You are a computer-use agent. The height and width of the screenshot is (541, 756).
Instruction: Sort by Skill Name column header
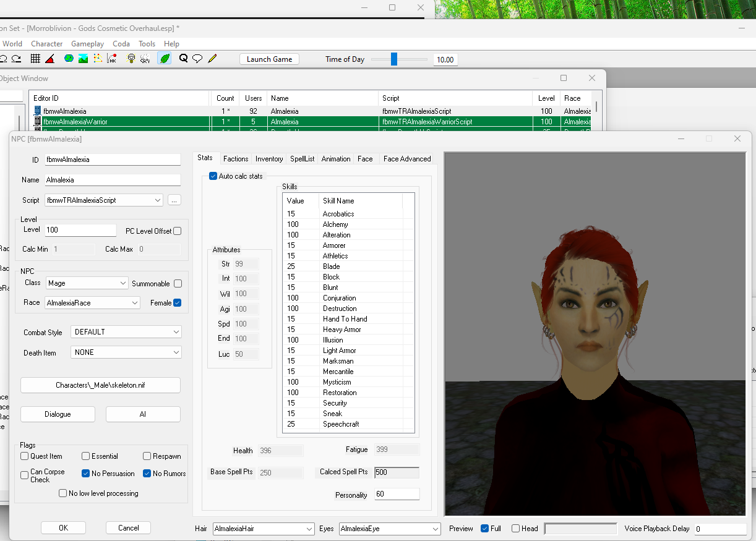click(361, 201)
